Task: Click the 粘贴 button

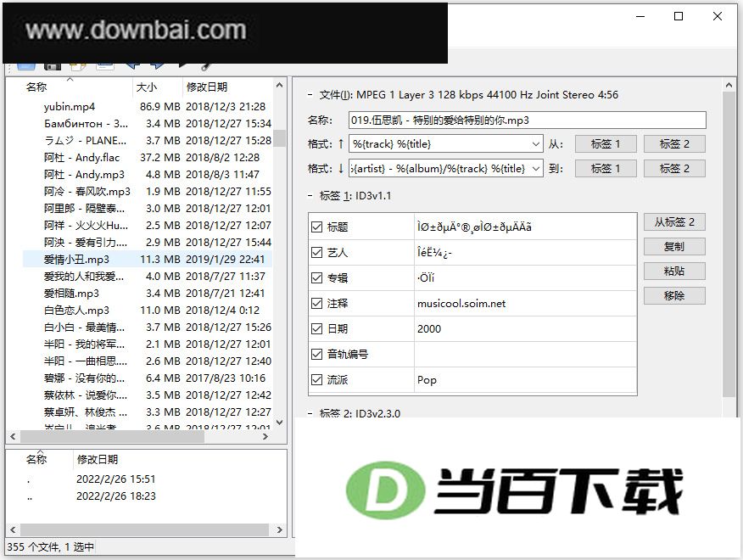Action: (674, 272)
